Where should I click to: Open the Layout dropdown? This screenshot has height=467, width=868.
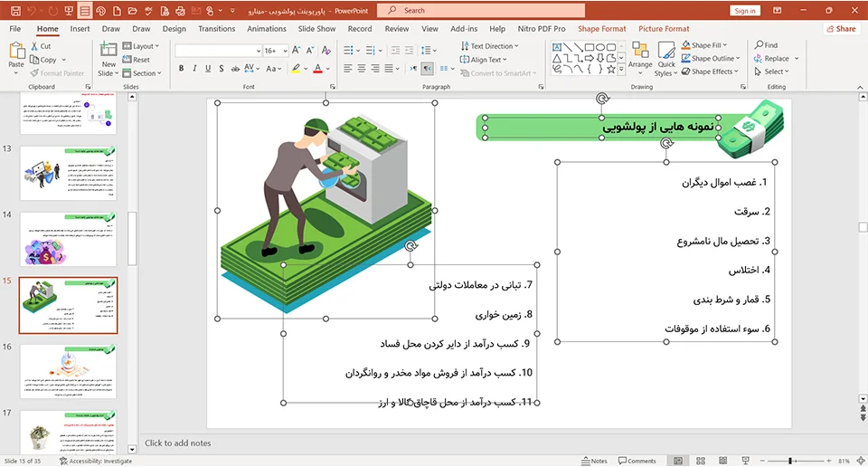click(x=141, y=46)
